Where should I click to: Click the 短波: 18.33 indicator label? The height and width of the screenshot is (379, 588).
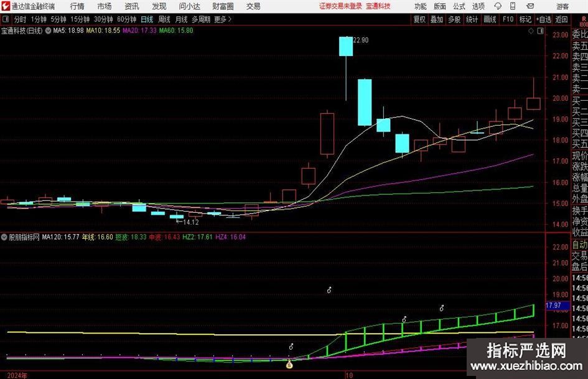click(x=131, y=237)
